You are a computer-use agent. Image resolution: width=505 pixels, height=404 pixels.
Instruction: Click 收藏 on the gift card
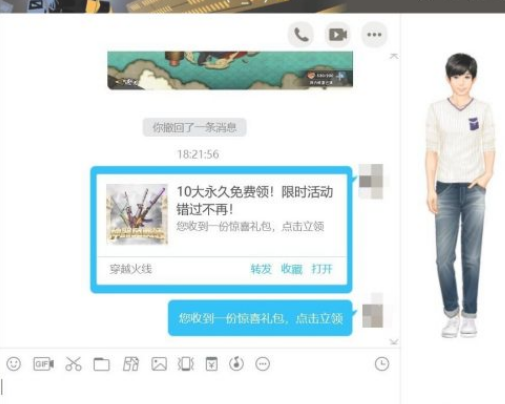coord(291,269)
